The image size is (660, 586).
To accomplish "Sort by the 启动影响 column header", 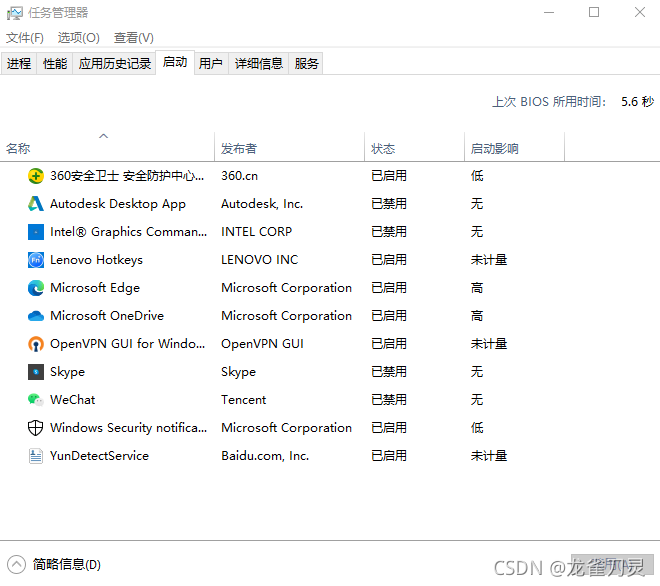I will pos(514,146).
